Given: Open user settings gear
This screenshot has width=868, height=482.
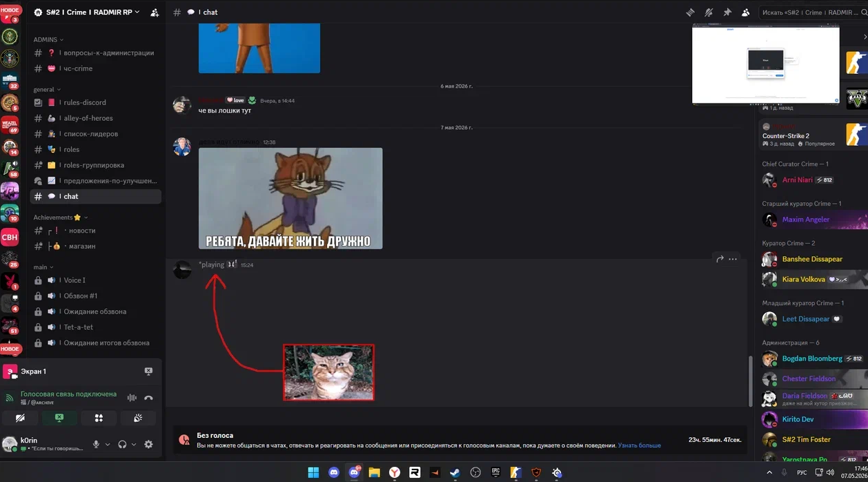Looking at the screenshot, I should click(x=148, y=444).
